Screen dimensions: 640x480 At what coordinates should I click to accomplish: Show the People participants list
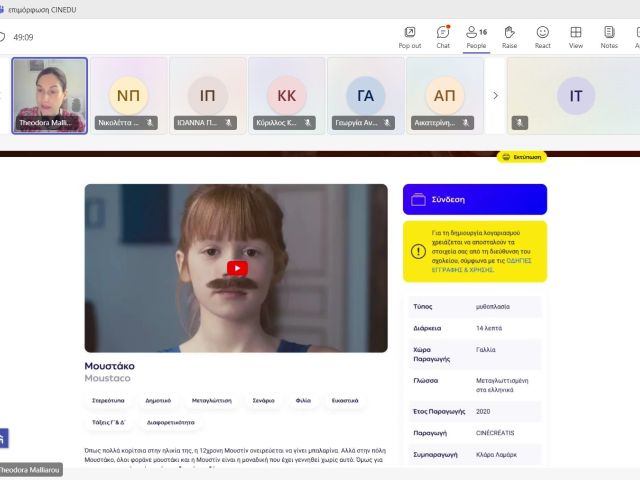coord(476,37)
